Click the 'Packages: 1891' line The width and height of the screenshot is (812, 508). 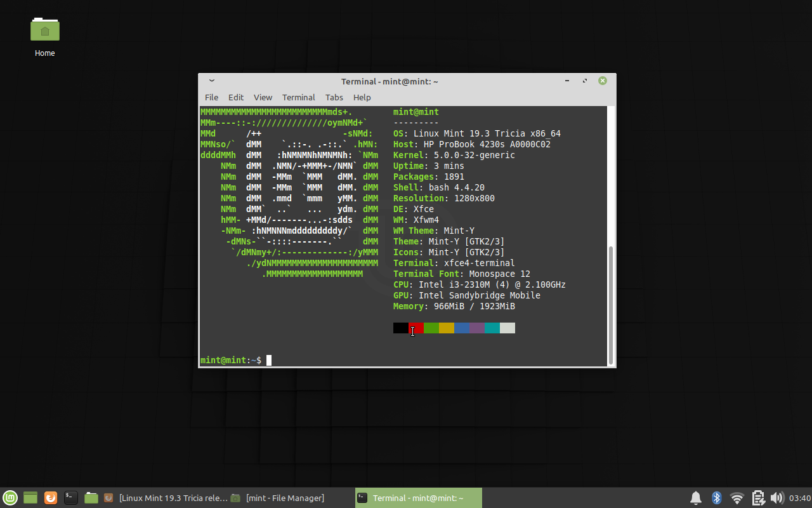pos(429,177)
